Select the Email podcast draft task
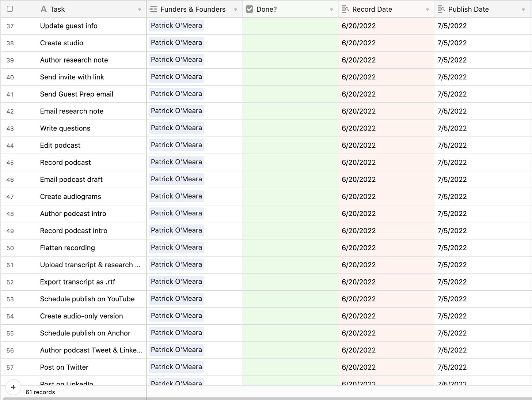Image resolution: width=532 pixels, height=400 pixels. [71, 180]
